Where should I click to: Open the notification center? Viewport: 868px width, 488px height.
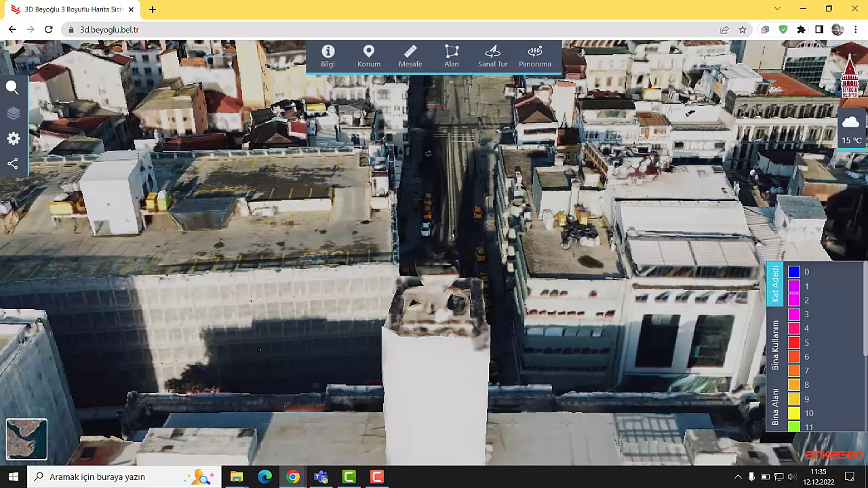click(x=849, y=477)
